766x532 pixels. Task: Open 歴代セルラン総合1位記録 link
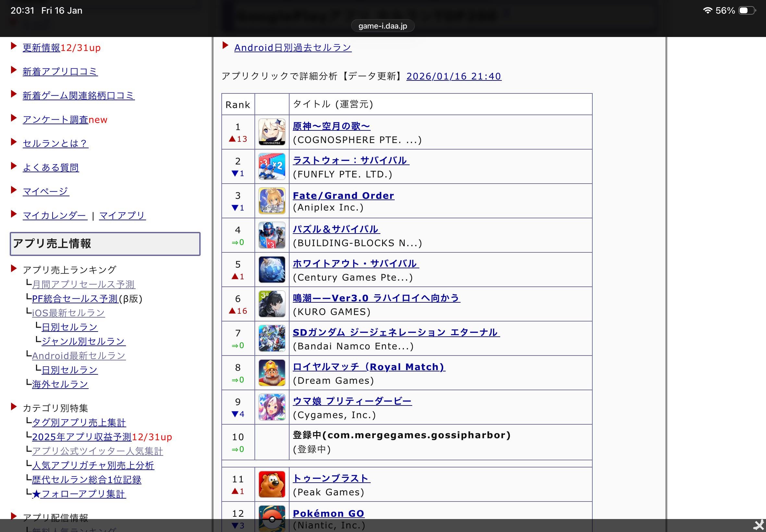click(x=87, y=480)
